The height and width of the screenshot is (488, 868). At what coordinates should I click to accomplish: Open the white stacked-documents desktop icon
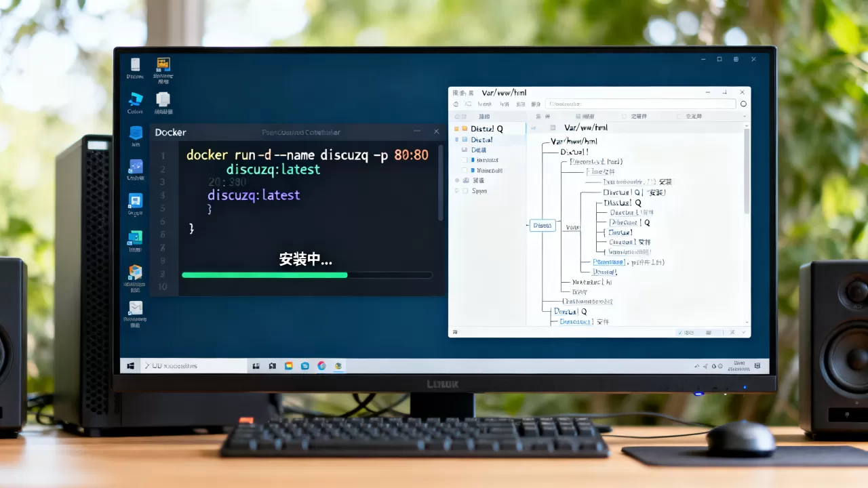point(163,100)
